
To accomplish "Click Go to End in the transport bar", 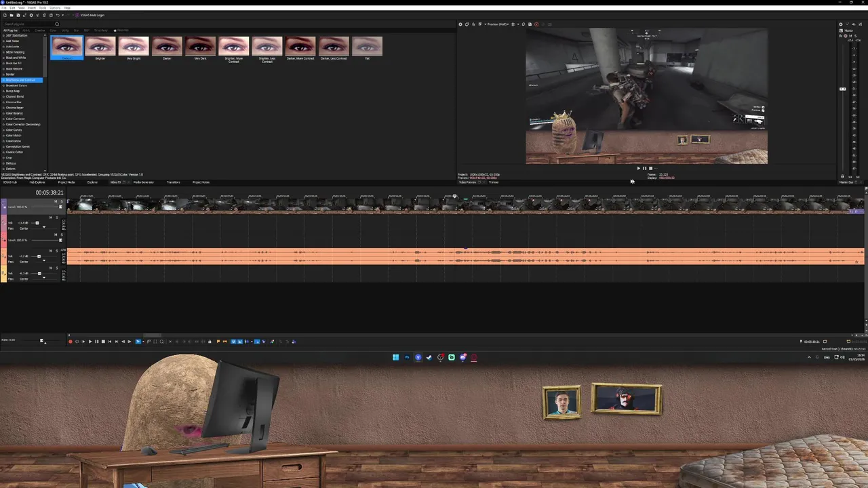I will coord(117,342).
